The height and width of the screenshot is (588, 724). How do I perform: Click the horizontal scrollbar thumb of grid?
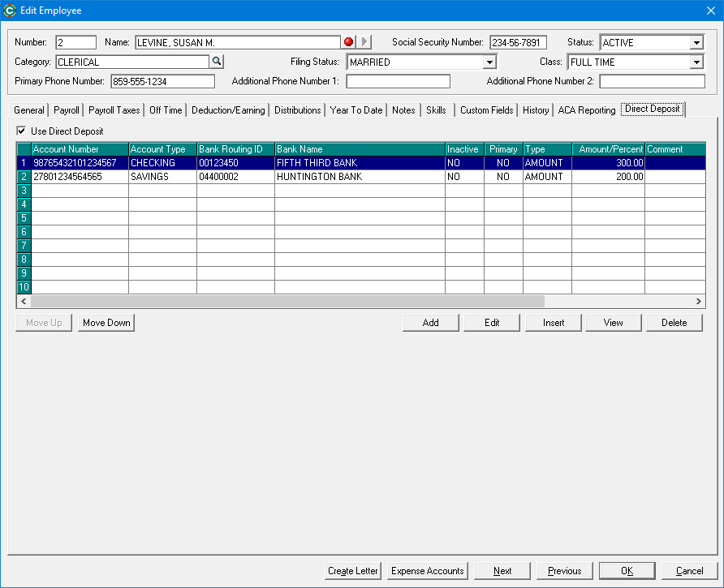(287, 302)
